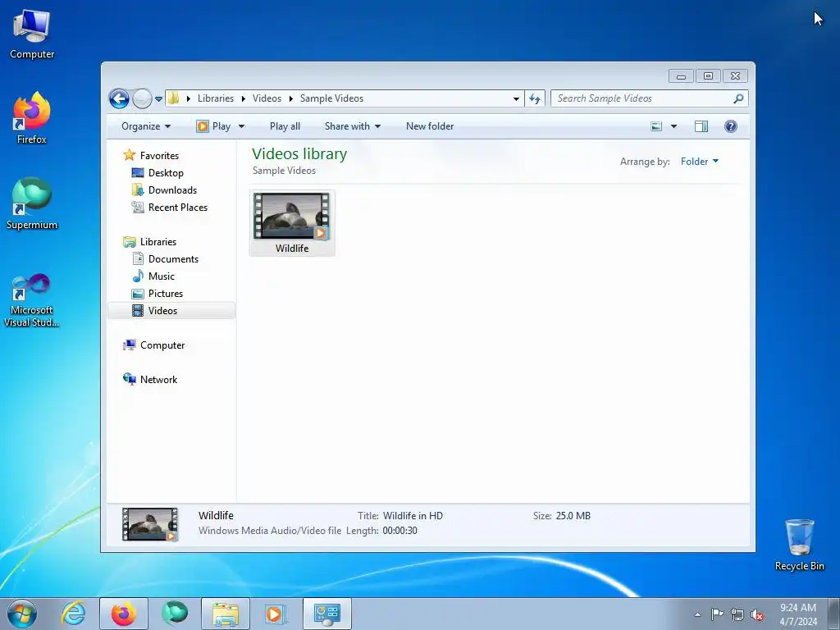Click the Size value 25.0 MB
This screenshot has height=630, width=840.
point(573,516)
